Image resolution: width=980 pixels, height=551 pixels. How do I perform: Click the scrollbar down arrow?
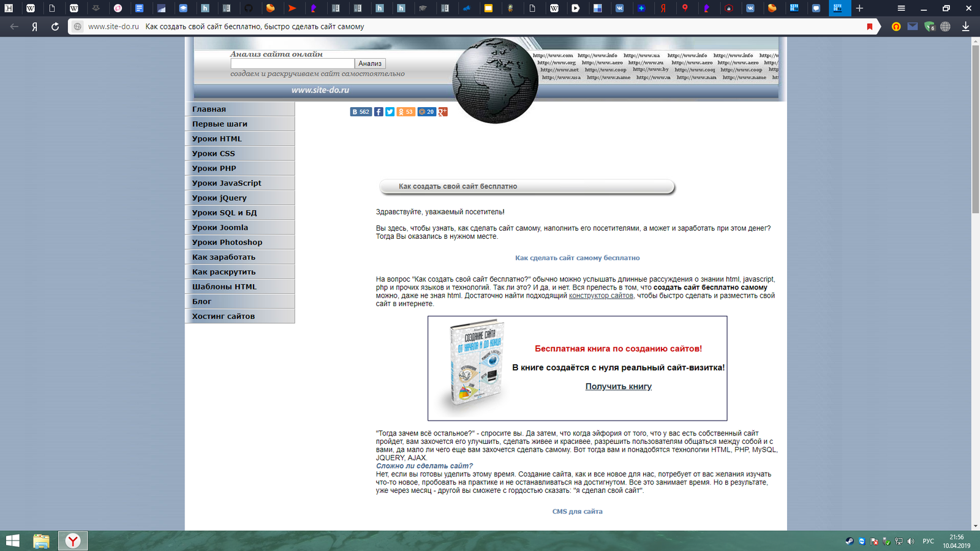[975, 526]
